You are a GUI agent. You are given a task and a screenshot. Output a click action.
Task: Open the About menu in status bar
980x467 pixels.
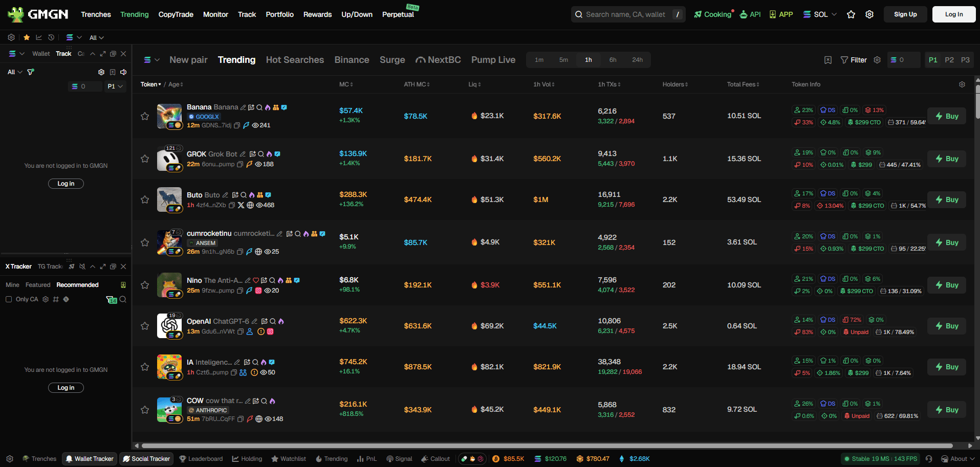pyautogui.click(x=958, y=459)
